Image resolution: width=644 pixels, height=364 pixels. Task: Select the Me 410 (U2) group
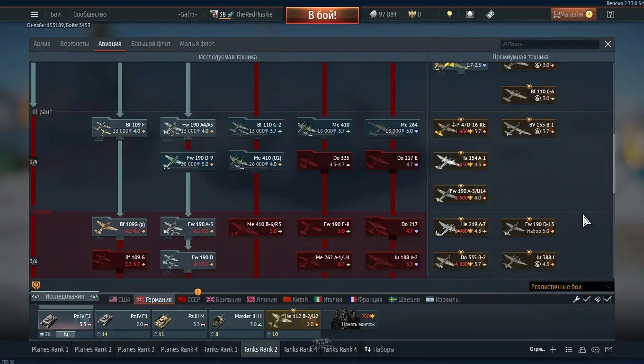pos(256,161)
